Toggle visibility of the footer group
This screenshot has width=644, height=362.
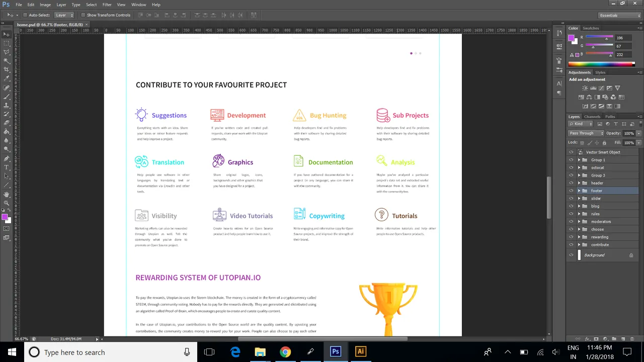571,191
